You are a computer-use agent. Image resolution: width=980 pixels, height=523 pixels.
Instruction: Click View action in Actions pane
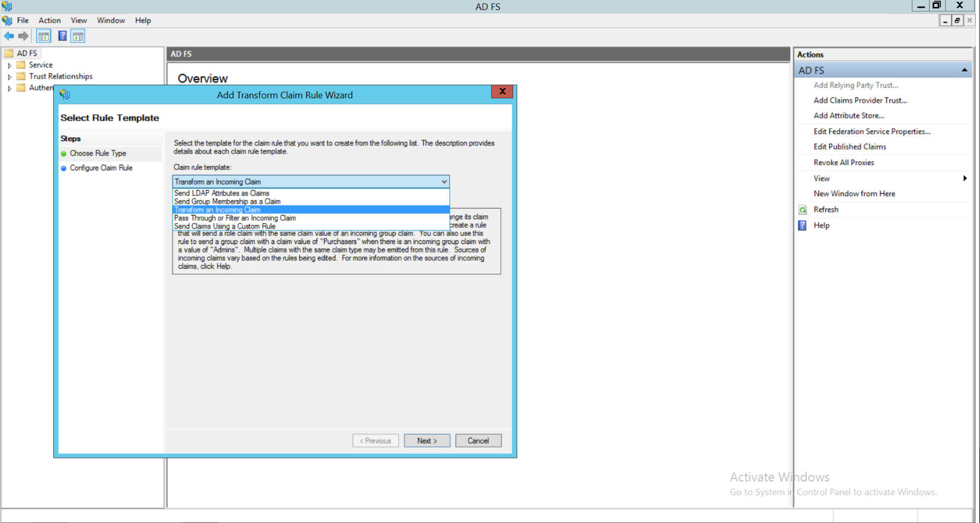tap(821, 178)
